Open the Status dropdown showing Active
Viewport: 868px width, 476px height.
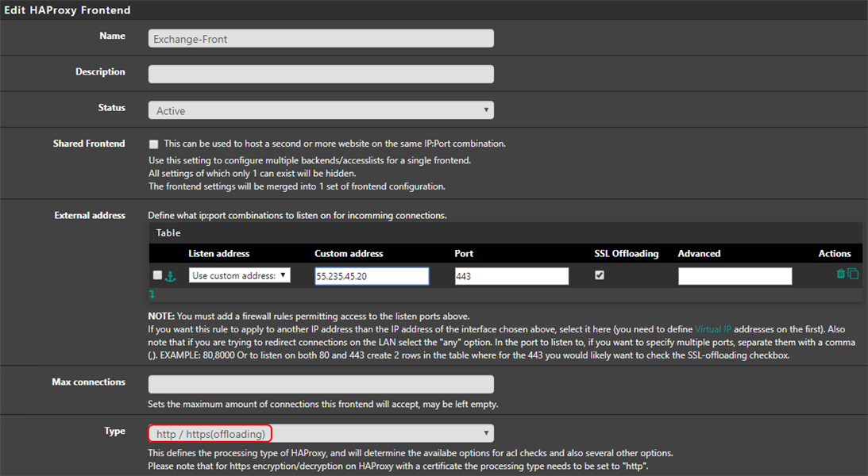pyautogui.click(x=321, y=110)
